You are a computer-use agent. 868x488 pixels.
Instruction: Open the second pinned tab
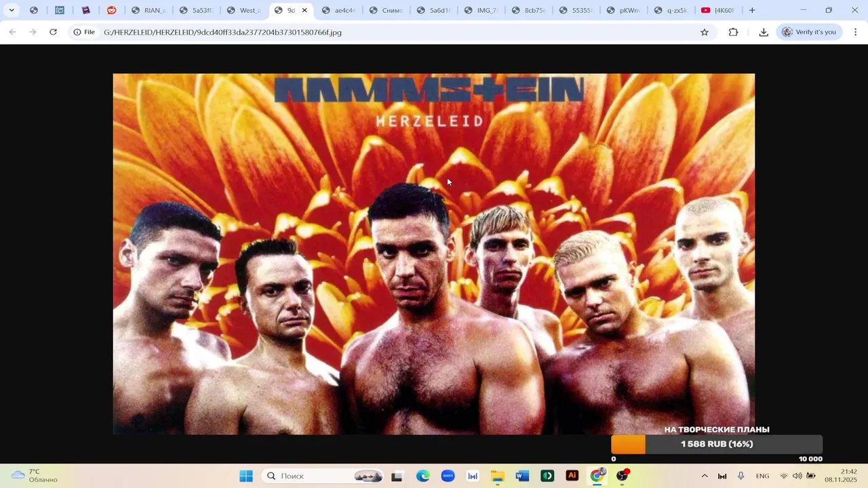coord(60,10)
